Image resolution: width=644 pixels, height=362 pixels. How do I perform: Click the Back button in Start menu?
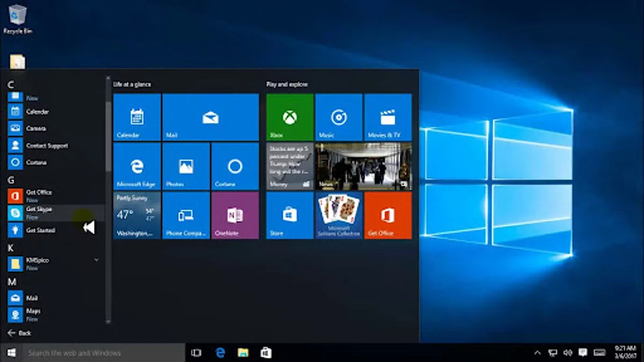19,333
